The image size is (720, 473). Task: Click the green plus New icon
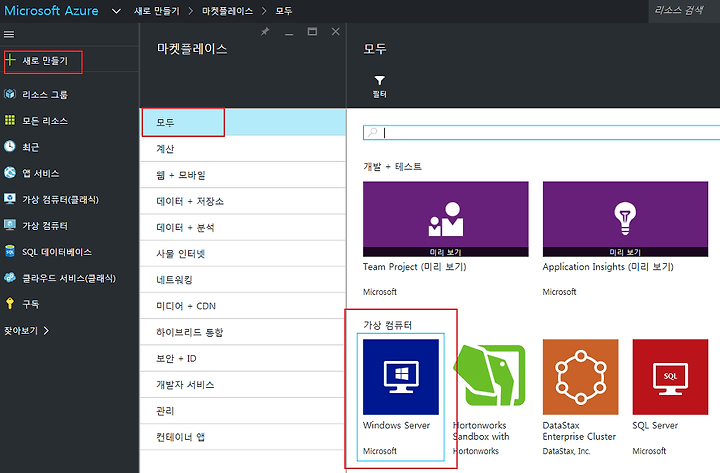point(11,60)
